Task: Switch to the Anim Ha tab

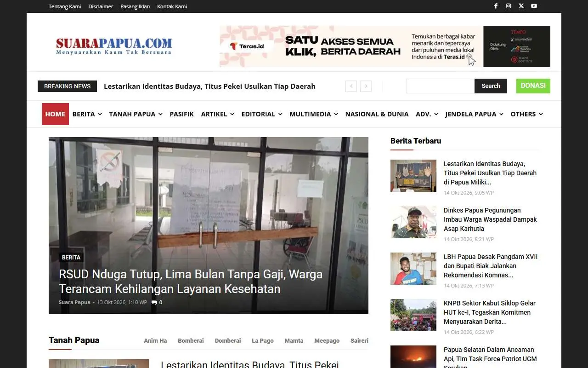Action: 155,341
